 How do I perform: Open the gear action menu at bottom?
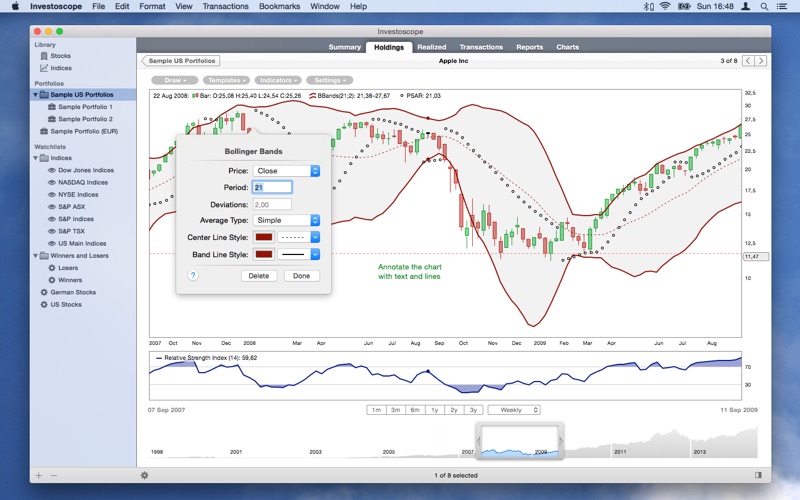[144, 476]
